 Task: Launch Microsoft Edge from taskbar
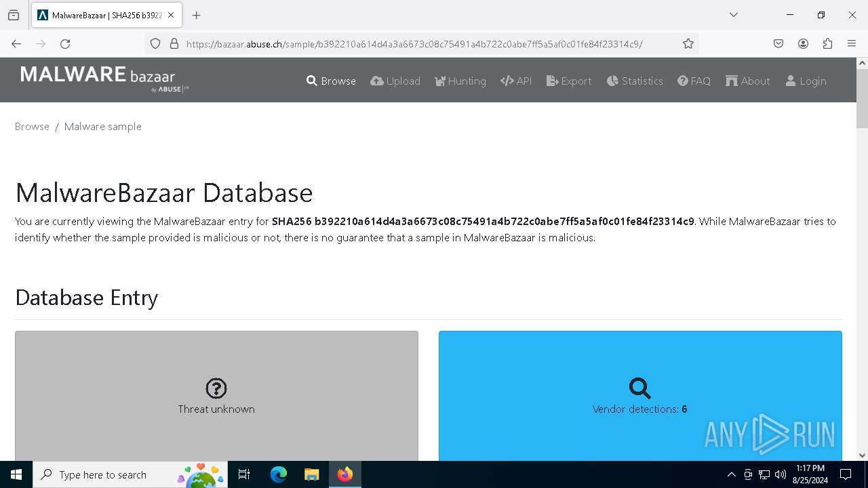coord(278,474)
